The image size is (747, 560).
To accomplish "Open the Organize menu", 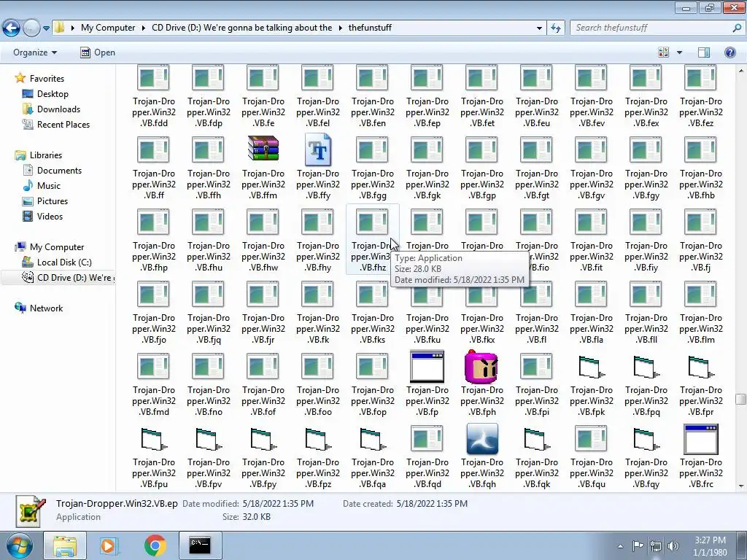I will (x=35, y=52).
